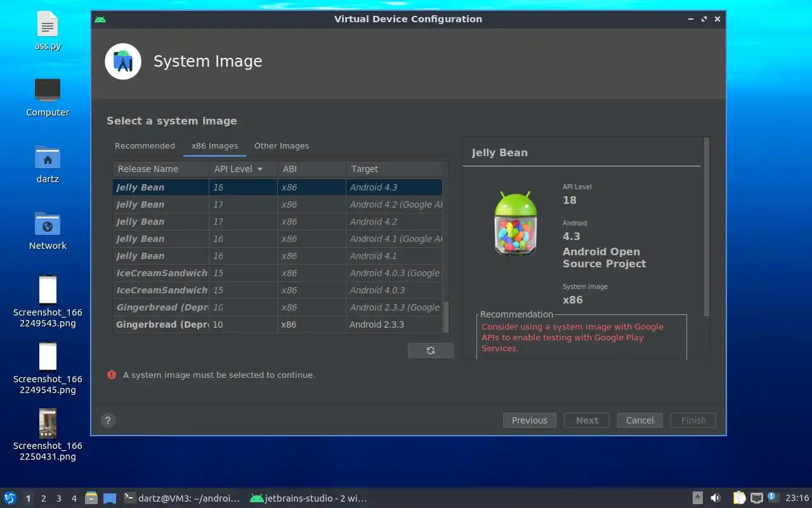Open jetbrains-studio taskbar entry
Image resolution: width=812 pixels, height=508 pixels.
309,498
